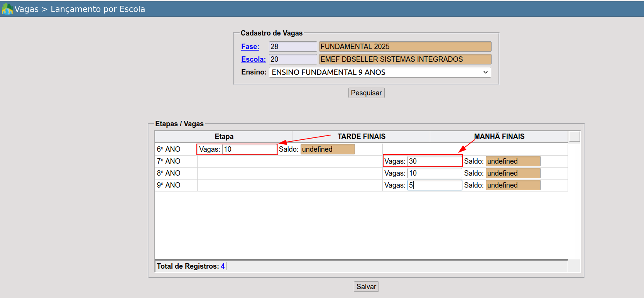Focus the Vagas field for 9º ANO
The width and height of the screenshot is (644, 298).
[x=434, y=185]
